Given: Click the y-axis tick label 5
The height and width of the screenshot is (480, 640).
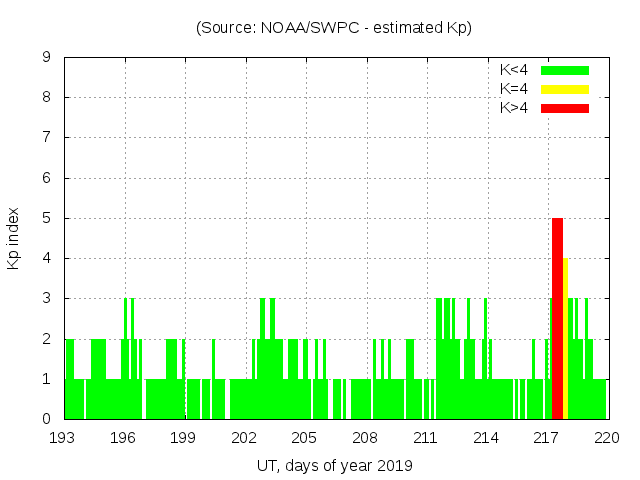Looking at the screenshot, I should (46, 218).
